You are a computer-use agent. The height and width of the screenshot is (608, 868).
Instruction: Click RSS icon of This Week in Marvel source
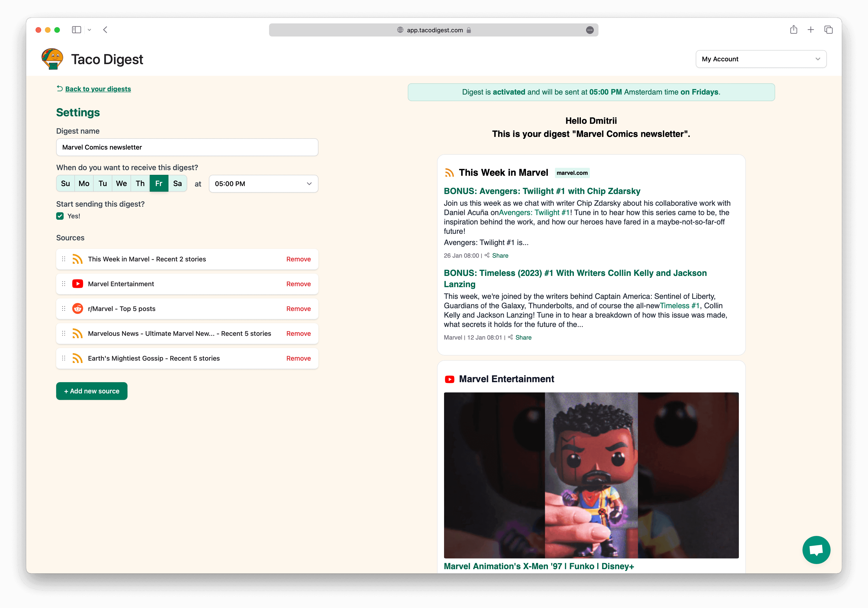coord(77,259)
